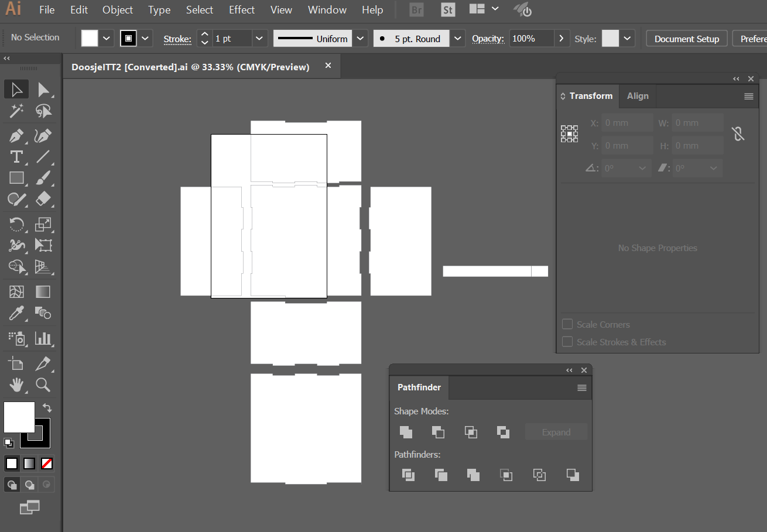Select the Curvature tool
This screenshot has width=767, height=532.
pos(43,136)
